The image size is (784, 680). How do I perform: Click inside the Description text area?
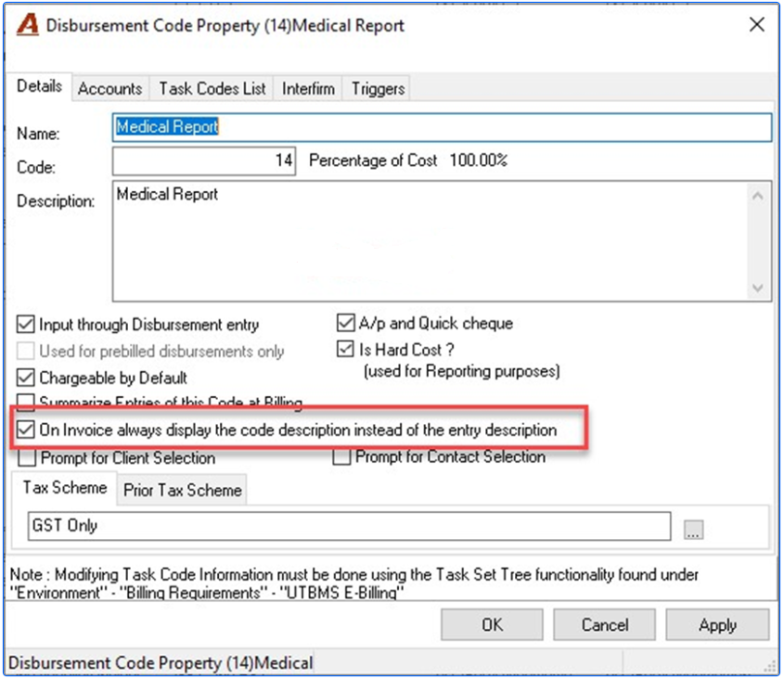(430, 241)
